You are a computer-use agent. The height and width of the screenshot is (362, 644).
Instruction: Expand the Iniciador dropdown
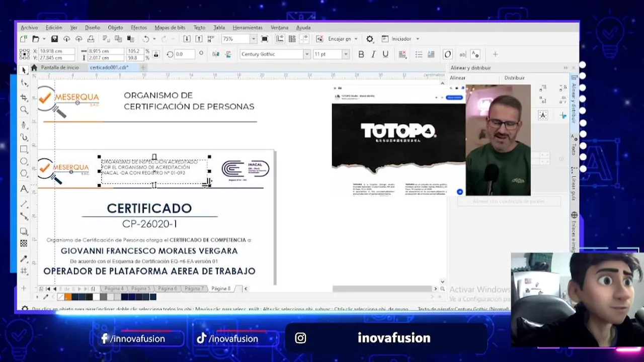417,39
